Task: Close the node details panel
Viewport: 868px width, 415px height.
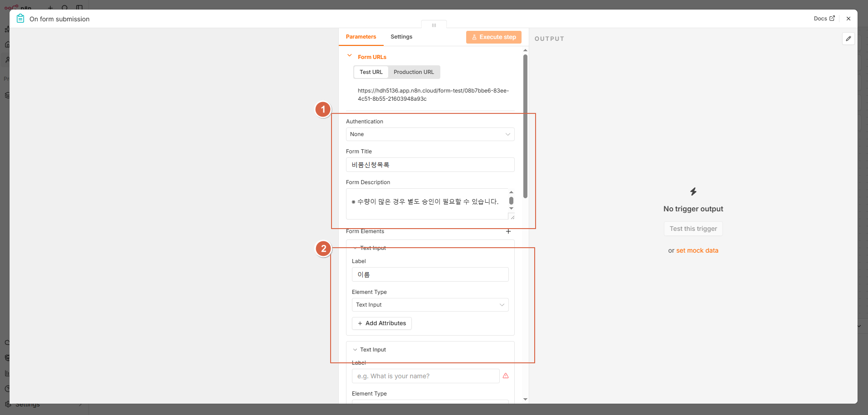Action: click(x=848, y=19)
